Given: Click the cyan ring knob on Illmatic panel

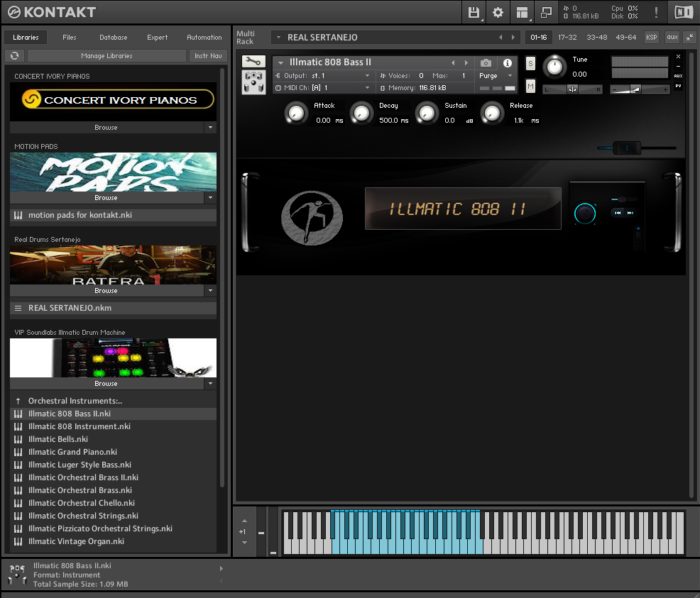Looking at the screenshot, I should [x=585, y=214].
